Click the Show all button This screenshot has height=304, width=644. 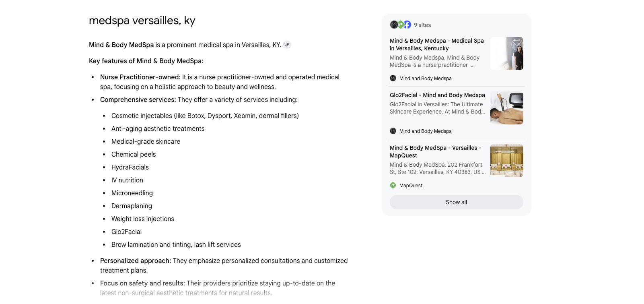point(457,202)
